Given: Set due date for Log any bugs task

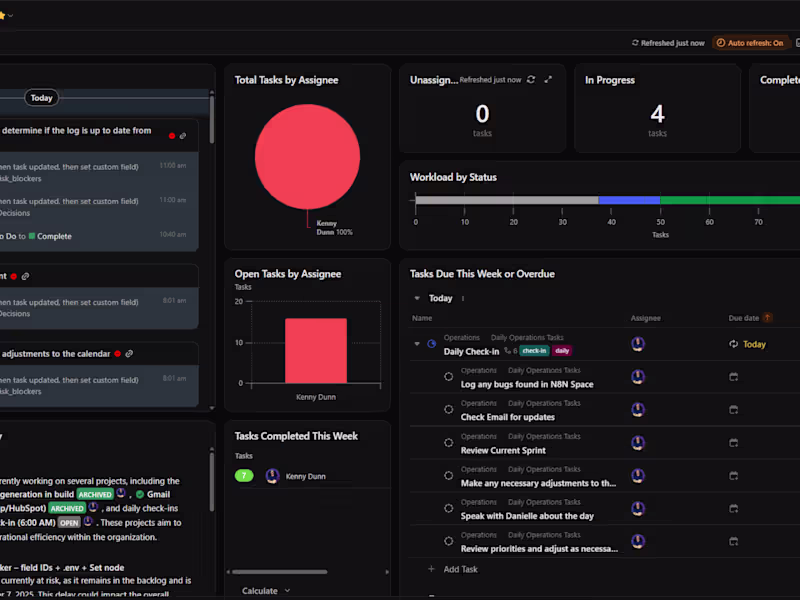Looking at the screenshot, I should (x=734, y=377).
